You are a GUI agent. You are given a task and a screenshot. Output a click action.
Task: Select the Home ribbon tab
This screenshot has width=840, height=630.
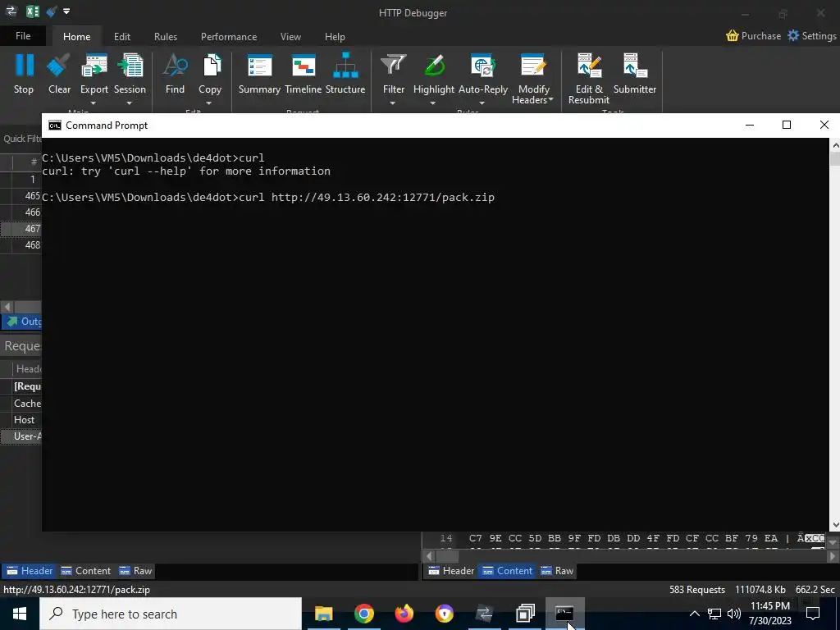(76, 36)
